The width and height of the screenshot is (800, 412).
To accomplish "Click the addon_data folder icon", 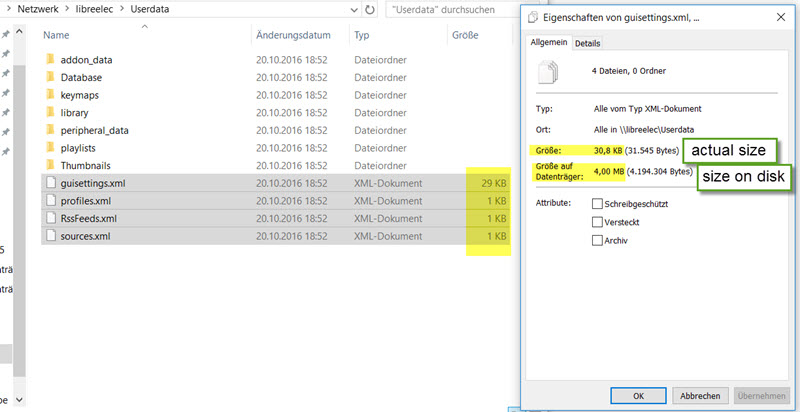I will 50,60.
